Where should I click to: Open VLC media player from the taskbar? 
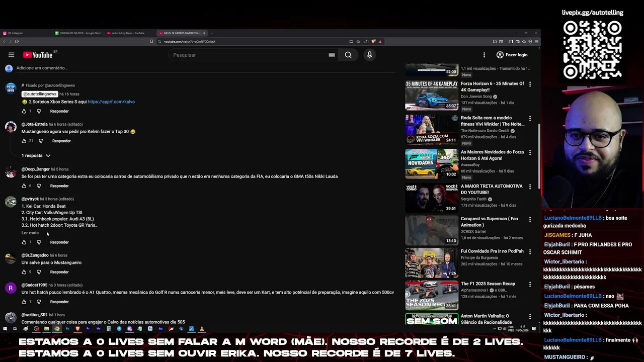[202, 329]
